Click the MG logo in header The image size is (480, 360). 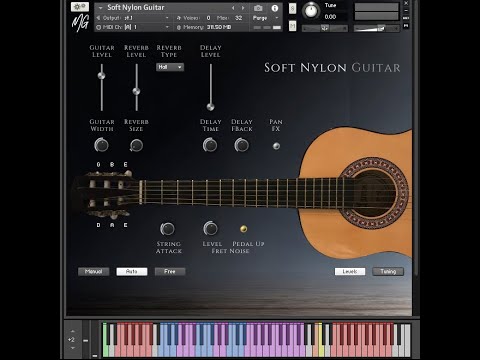pyautogui.click(x=80, y=23)
